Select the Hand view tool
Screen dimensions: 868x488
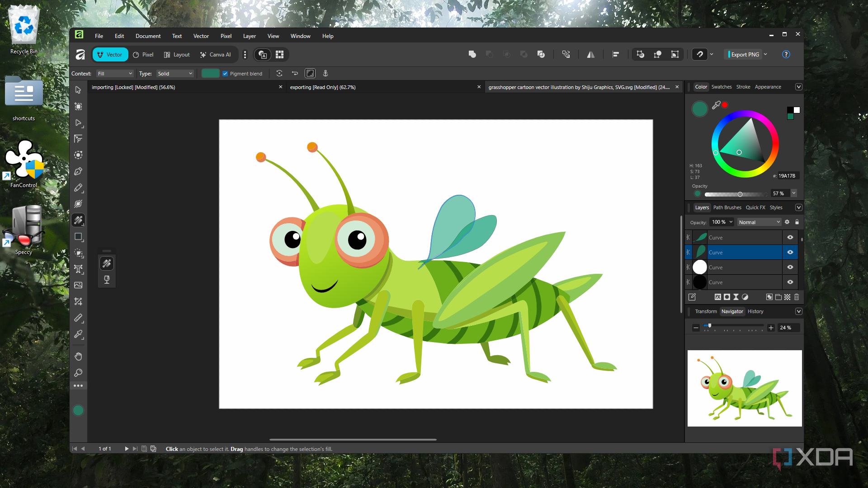click(x=78, y=357)
